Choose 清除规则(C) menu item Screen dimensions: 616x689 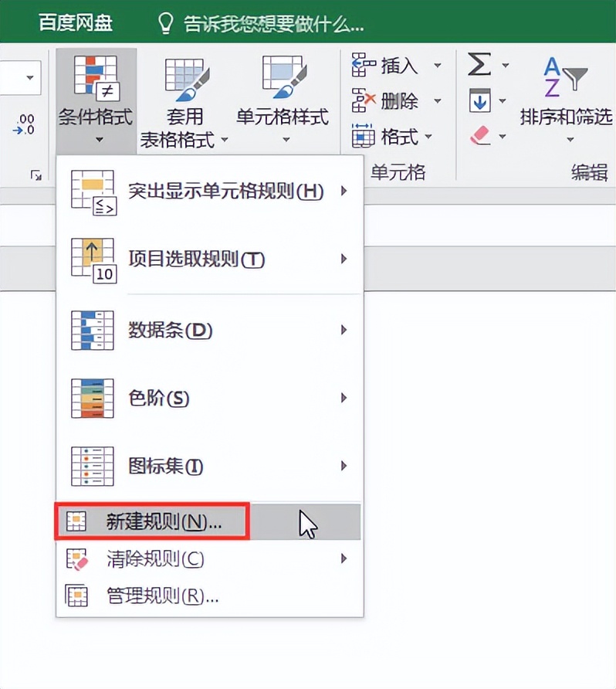pos(208,559)
